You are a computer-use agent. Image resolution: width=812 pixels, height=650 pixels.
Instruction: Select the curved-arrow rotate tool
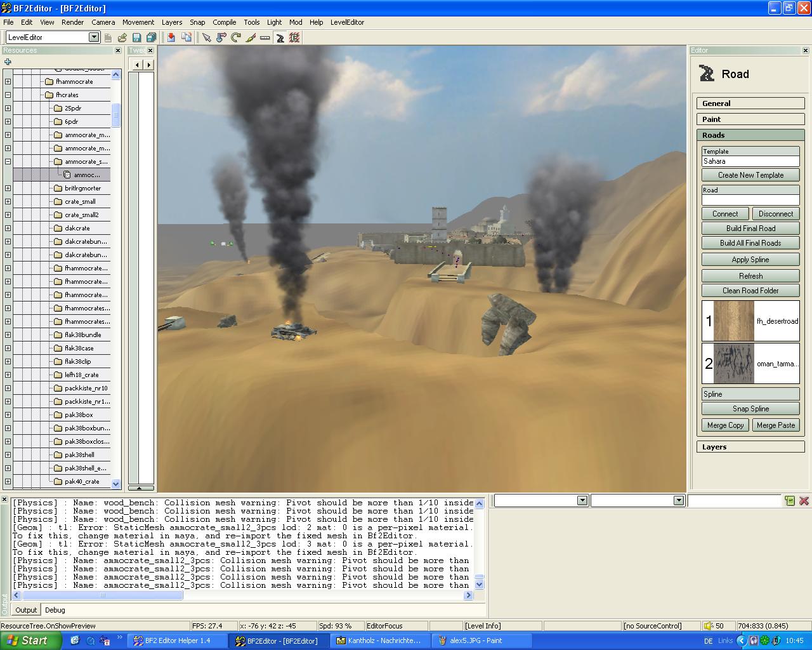coord(235,37)
